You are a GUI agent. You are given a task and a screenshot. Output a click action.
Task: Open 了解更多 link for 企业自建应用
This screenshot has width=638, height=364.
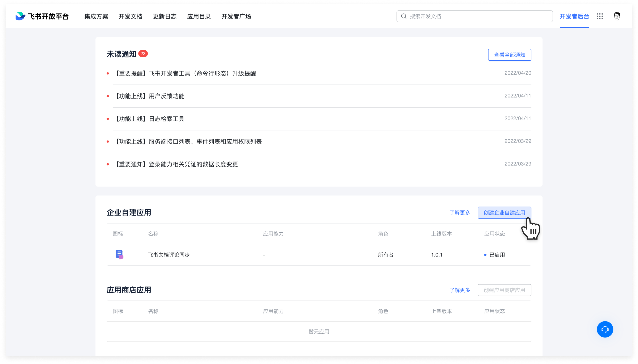click(460, 213)
